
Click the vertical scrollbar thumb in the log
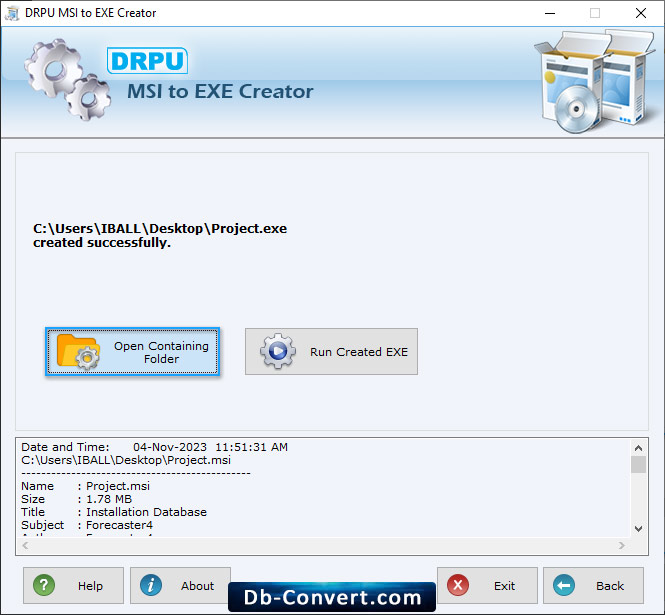pos(638,464)
